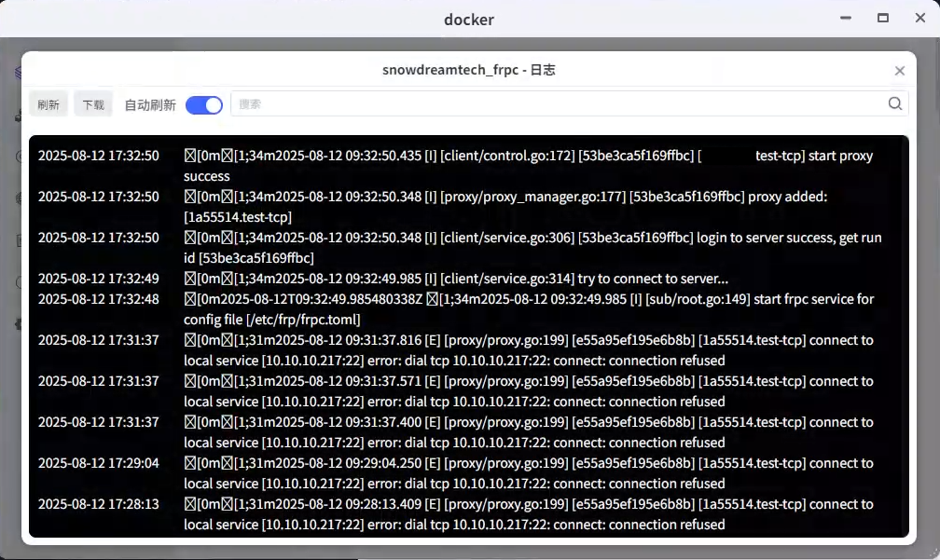Click the 刷新 refresh button
This screenshot has width=940, height=560.
coord(48,104)
